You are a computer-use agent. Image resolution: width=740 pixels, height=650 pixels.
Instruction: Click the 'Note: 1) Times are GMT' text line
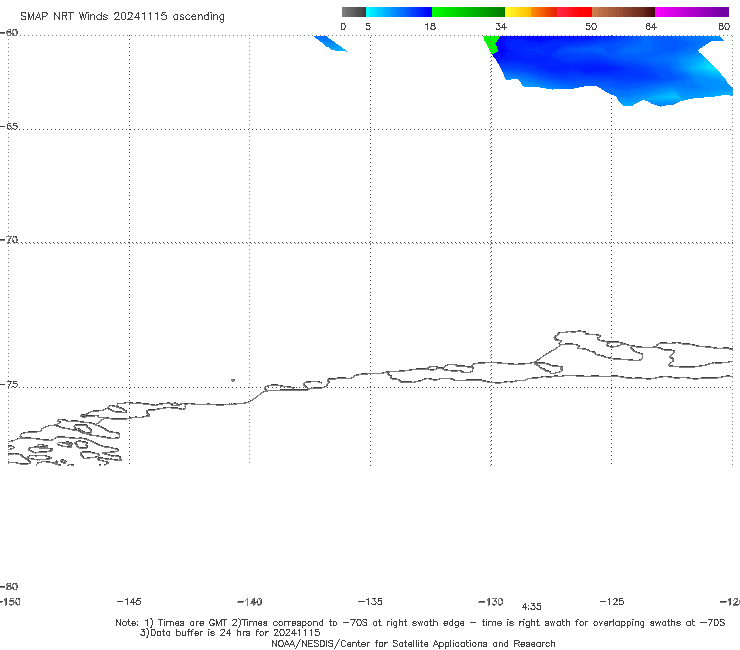click(x=420, y=623)
